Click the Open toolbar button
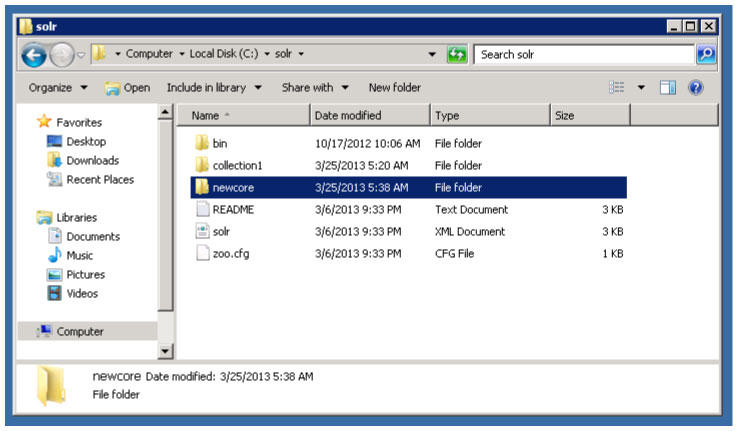 [x=128, y=88]
